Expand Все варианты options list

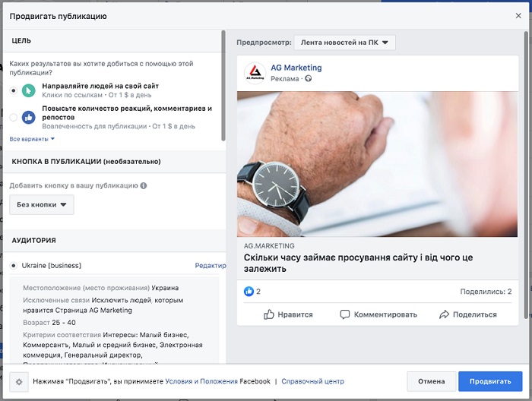pos(32,139)
